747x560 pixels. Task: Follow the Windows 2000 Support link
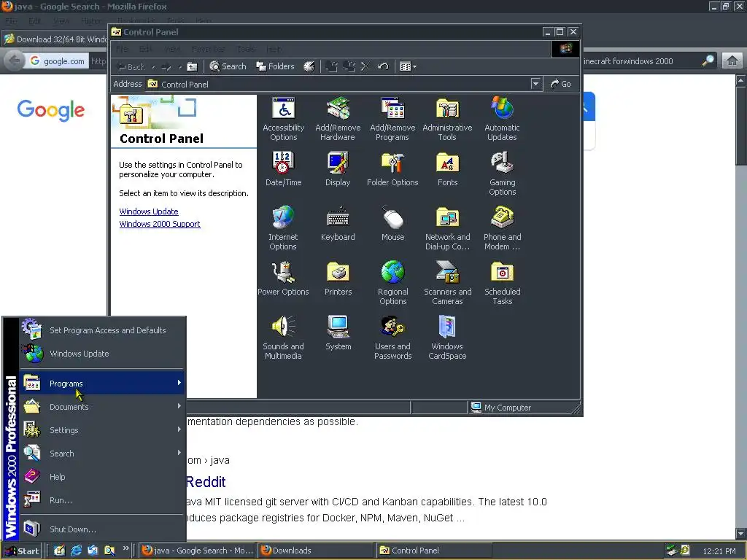(160, 224)
